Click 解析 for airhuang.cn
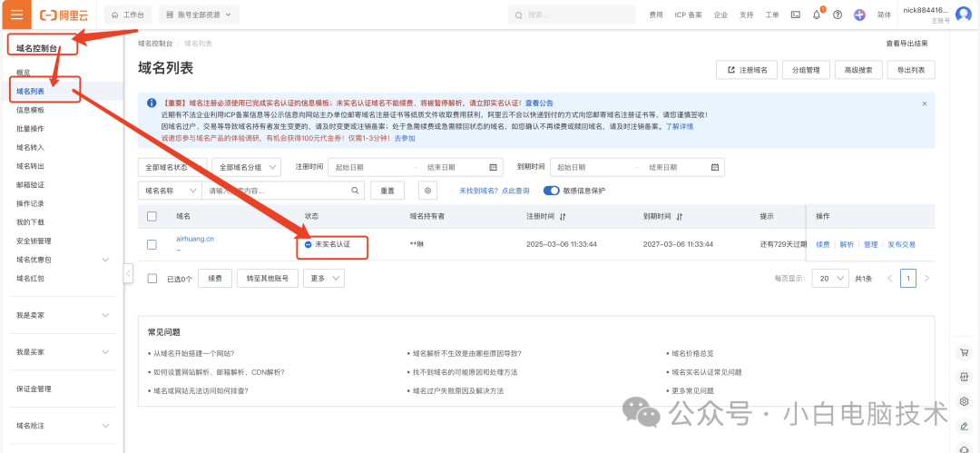 847,244
